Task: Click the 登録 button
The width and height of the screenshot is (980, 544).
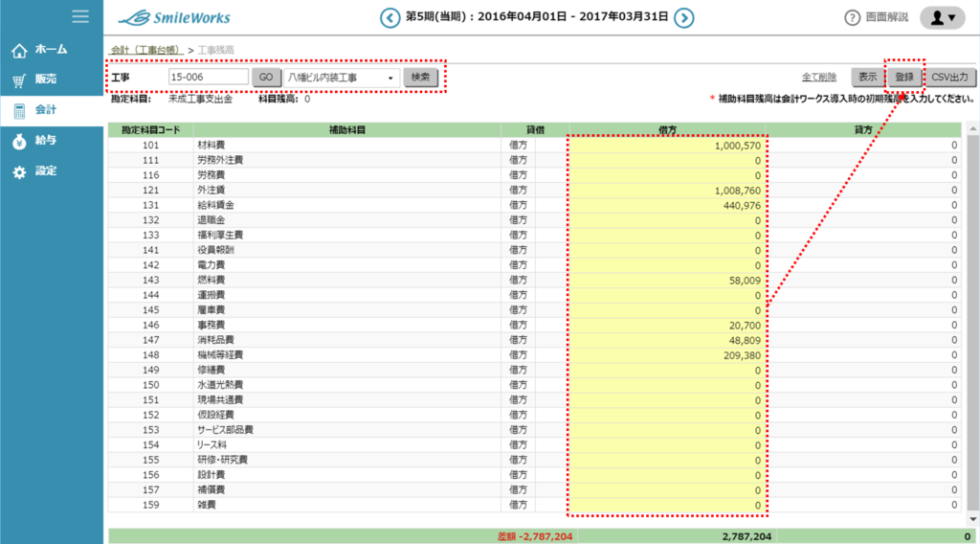Action: click(903, 77)
